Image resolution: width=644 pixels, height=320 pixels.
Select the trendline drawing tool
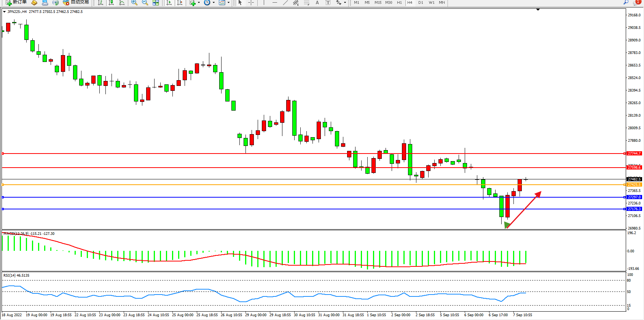point(285,3)
